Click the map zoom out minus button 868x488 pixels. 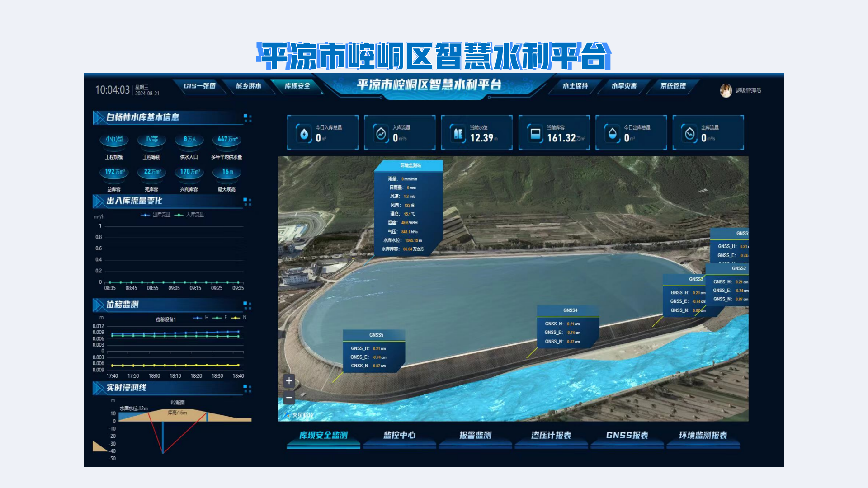point(289,398)
